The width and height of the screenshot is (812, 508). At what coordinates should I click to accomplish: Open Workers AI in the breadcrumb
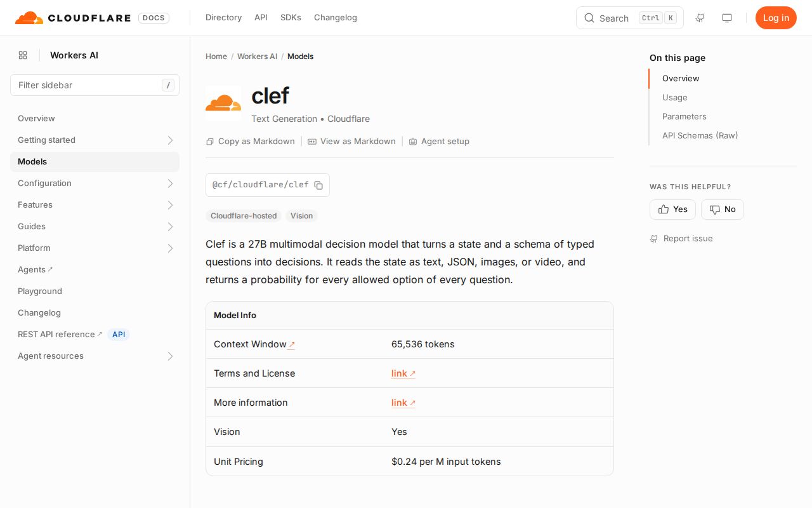point(258,57)
